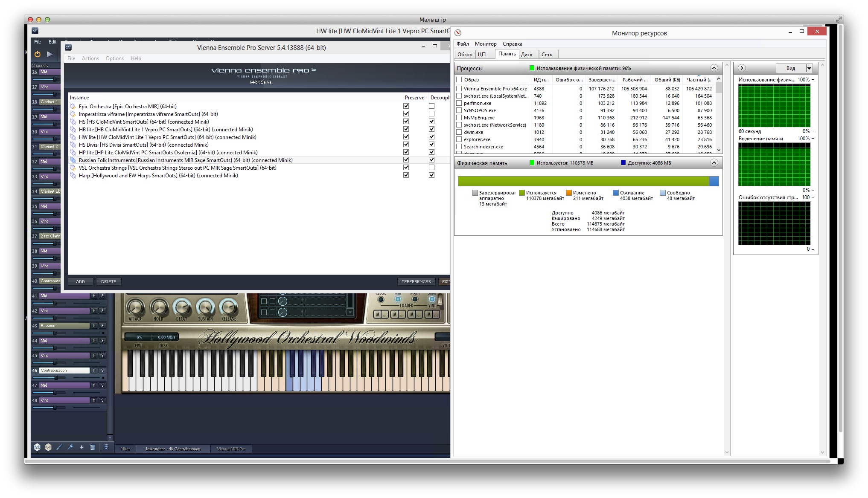Collapse the Процессы section chevron
868x498 pixels.
click(714, 68)
